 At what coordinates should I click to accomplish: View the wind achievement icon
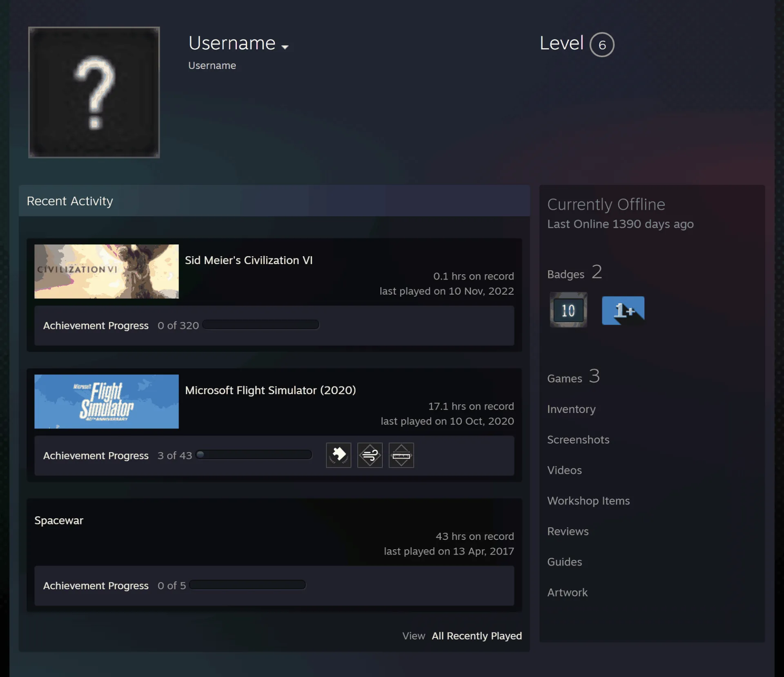coord(370,455)
